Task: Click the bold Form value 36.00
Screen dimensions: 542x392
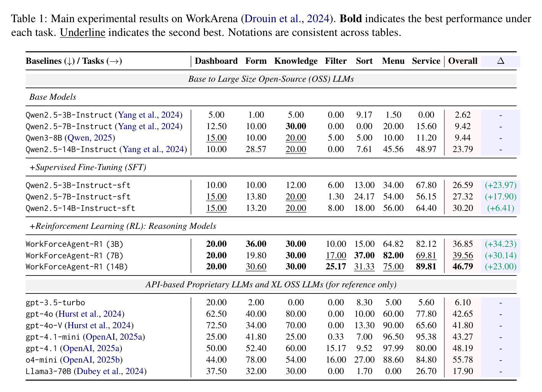Action: [x=256, y=244]
